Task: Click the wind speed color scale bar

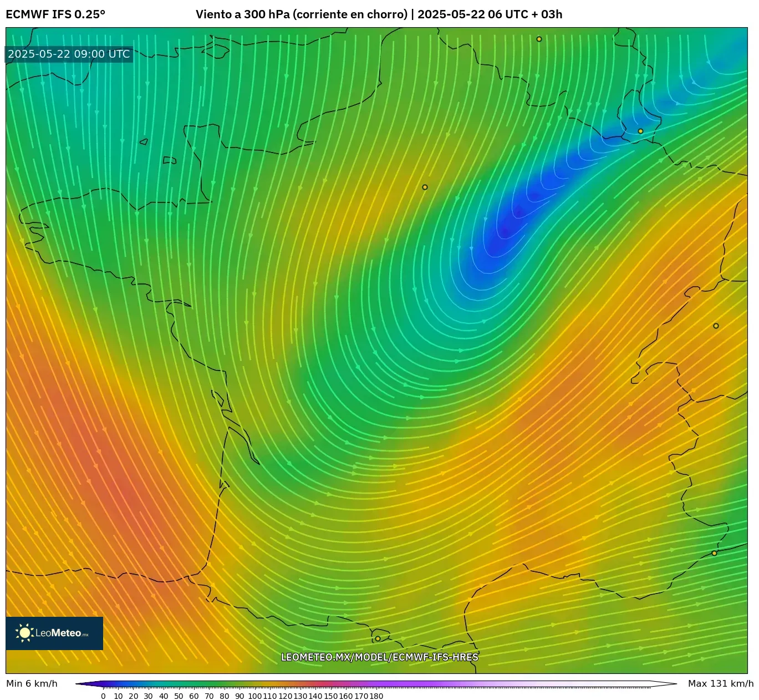Action: (x=376, y=684)
